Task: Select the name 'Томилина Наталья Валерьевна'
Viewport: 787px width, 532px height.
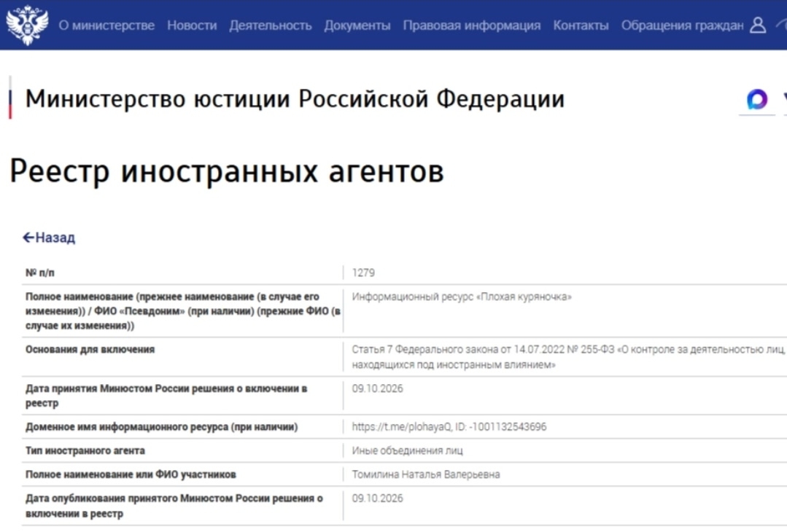Action: point(426,474)
